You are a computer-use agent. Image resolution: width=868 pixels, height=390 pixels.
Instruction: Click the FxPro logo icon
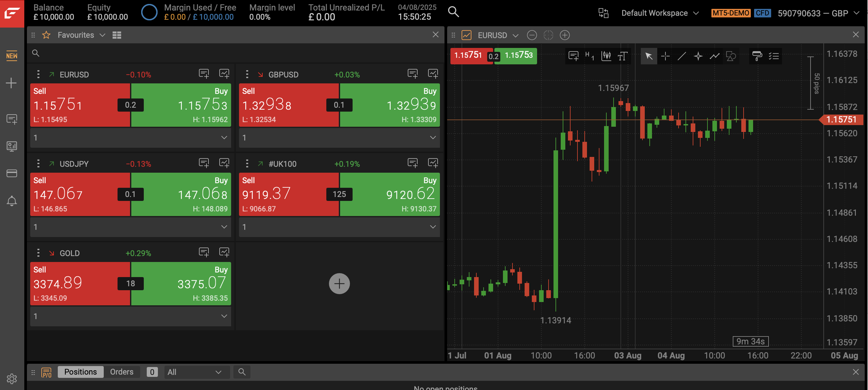coord(12,13)
